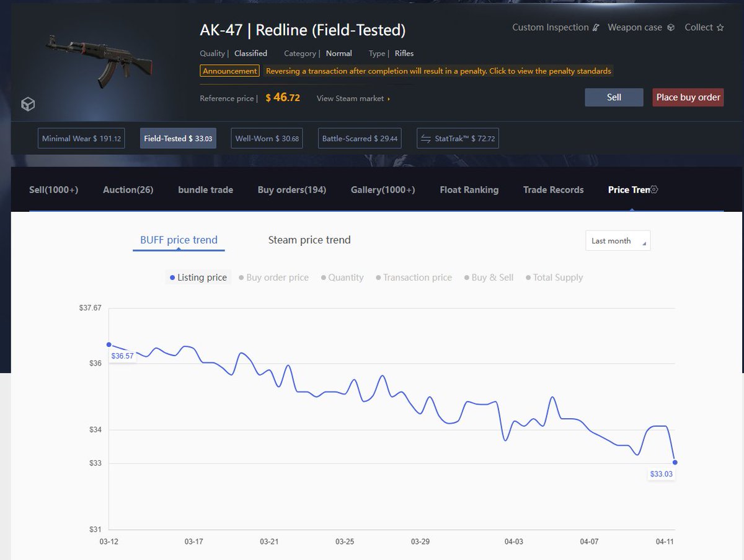Click the Announcement badge
The image size is (744, 560).
229,71
